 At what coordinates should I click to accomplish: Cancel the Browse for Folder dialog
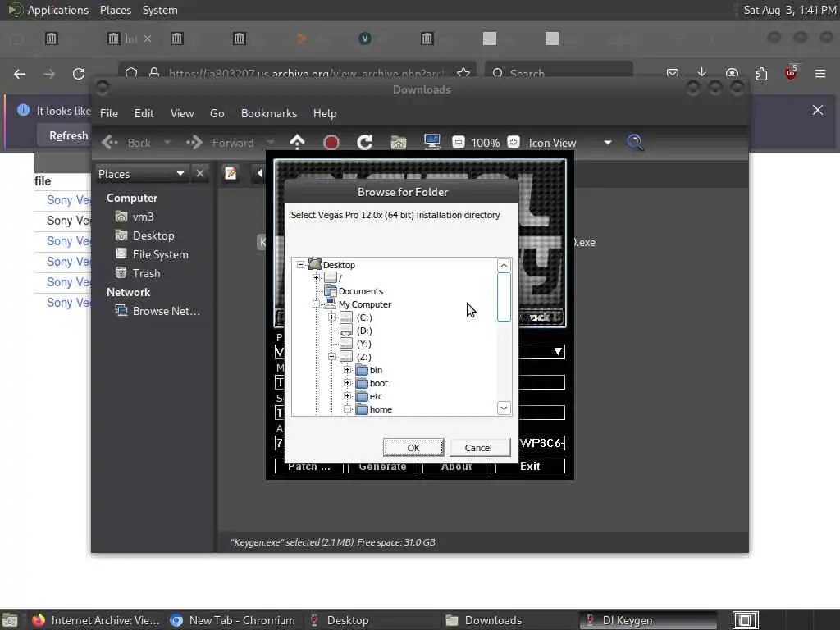click(478, 447)
